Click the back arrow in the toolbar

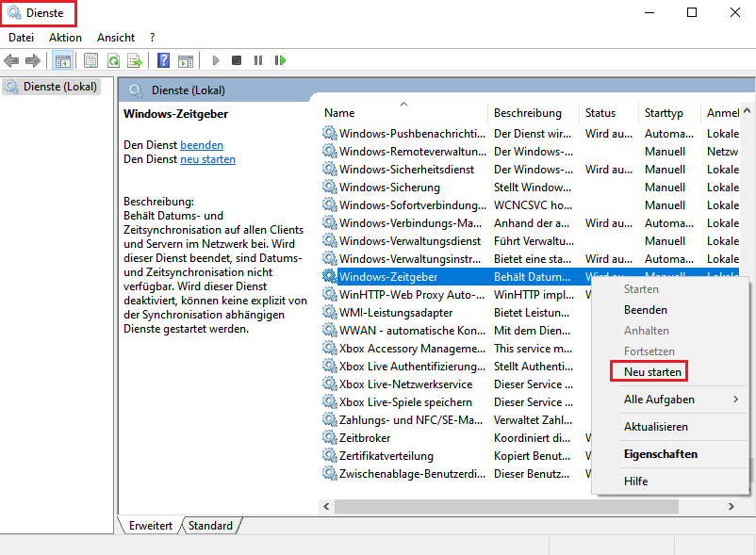click(x=11, y=60)
